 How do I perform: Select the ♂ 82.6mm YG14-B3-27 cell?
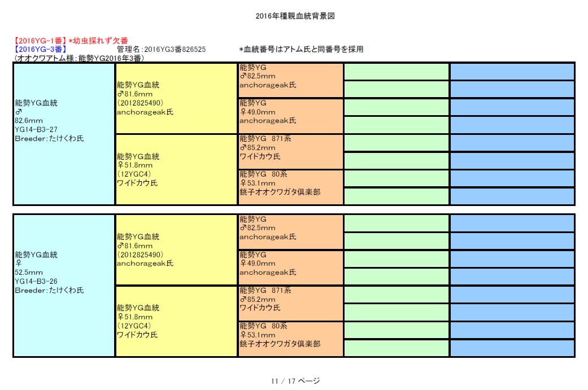(63, 133)
